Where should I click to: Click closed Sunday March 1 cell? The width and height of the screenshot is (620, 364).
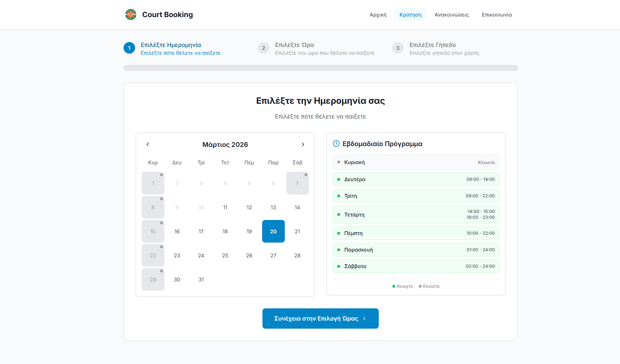point(153,183)
